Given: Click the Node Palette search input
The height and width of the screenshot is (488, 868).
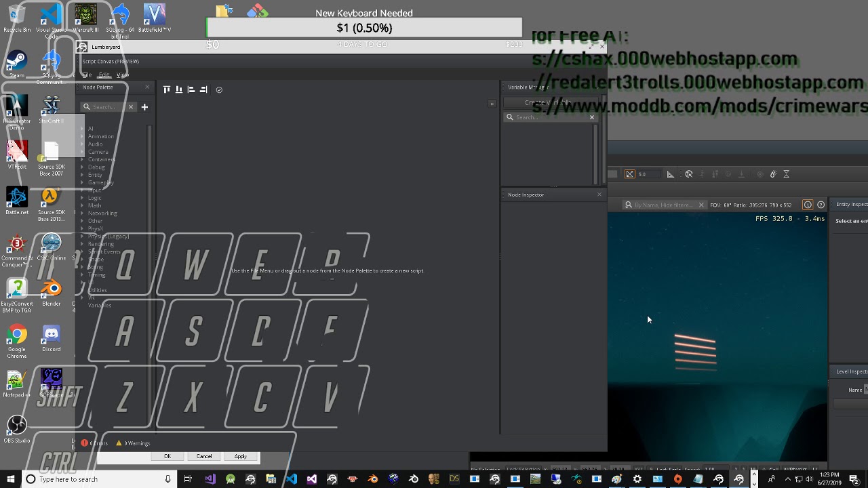Looking at the screenshot, I should (108, 107).
